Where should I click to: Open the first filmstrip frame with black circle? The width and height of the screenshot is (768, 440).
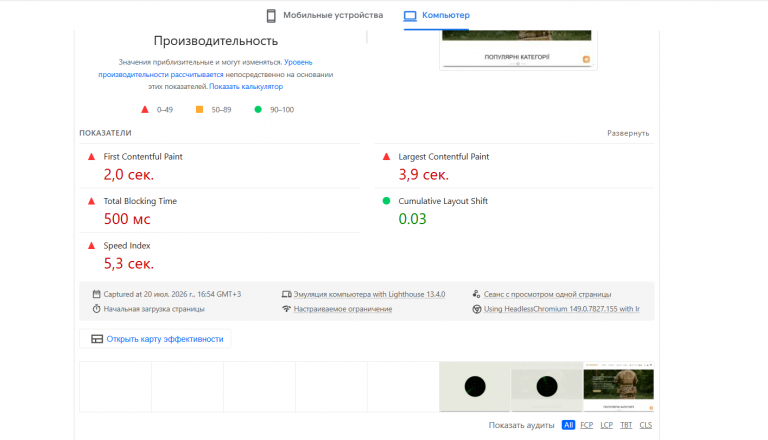point(475,387)
